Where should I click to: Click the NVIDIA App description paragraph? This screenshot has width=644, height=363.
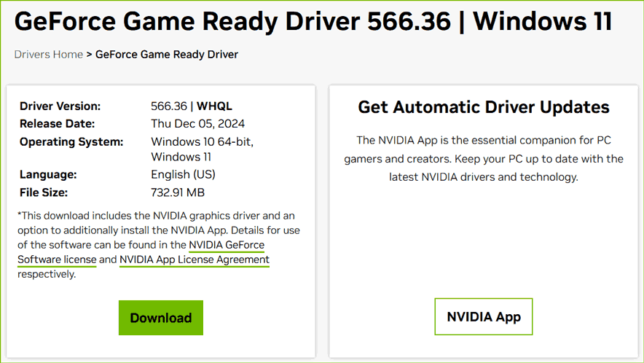pyautogui.click(x=484, y=159)
